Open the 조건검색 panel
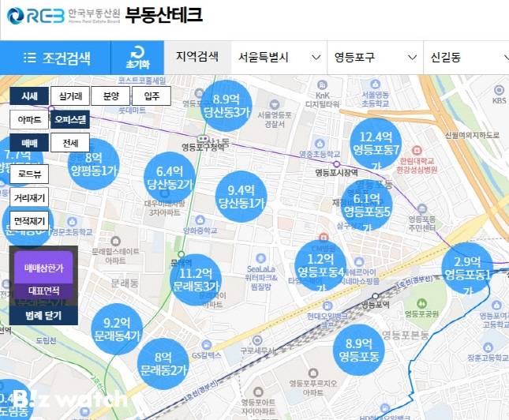The image size is (509, 420). [55, 58]
